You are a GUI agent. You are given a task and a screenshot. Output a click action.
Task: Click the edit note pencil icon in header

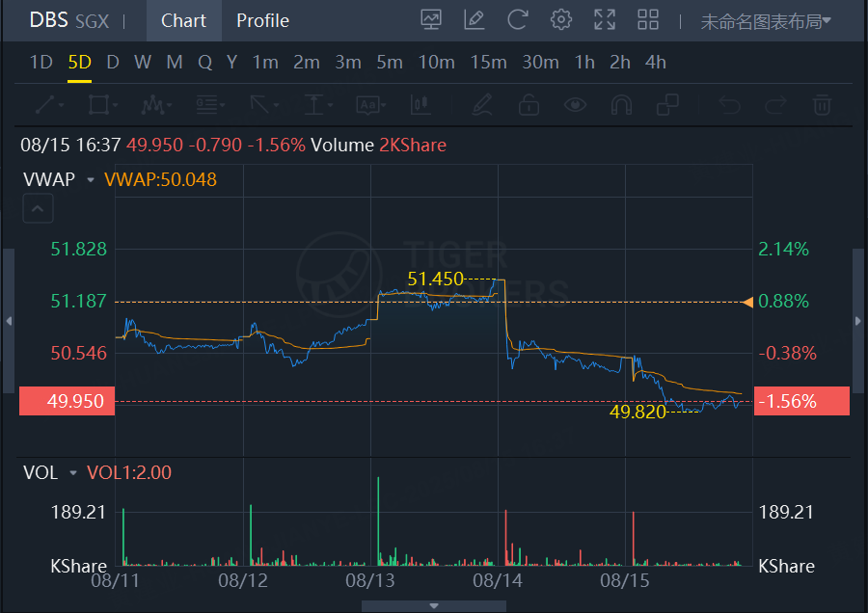click(474, 20)
